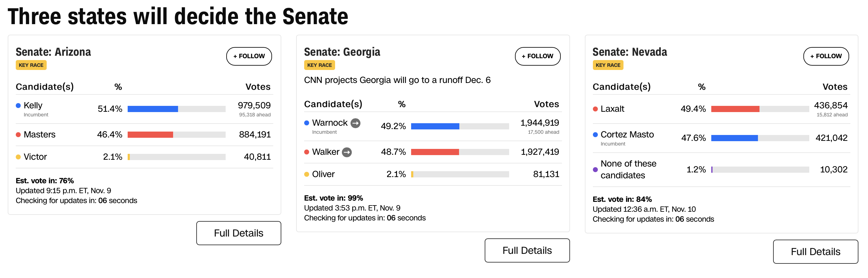Click Masters' red party dot
Viewport: 868px width, 278px height.
click(x=18, y=135)
